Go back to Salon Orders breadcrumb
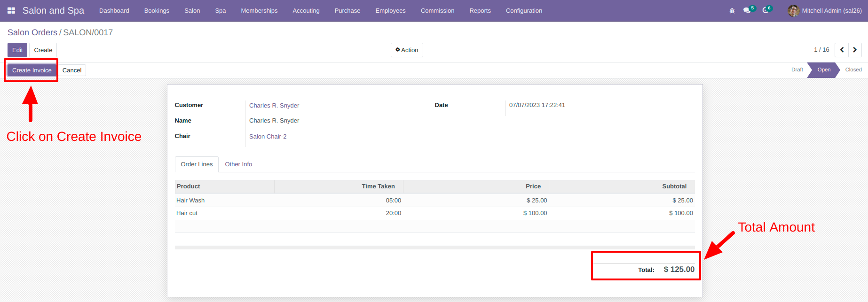The height and width of the screenshot is (302, 868). point(32,32)
